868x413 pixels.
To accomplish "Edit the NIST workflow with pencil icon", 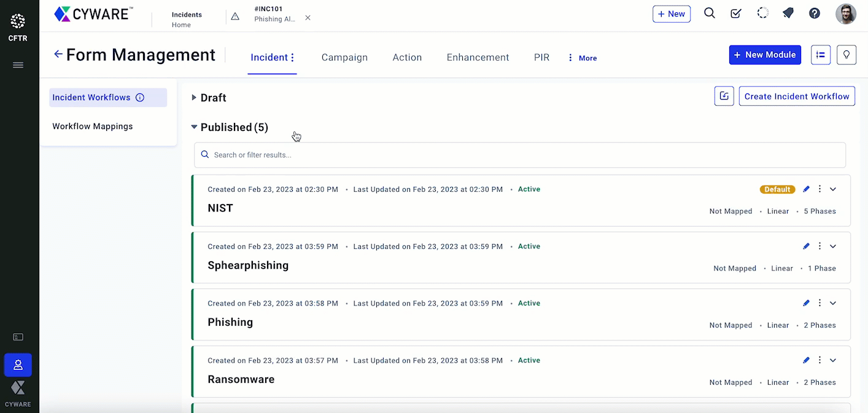I will (806, 189).
